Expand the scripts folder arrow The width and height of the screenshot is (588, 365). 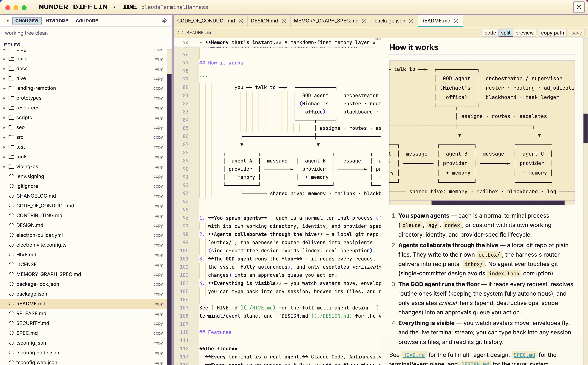tap(4, 118)
